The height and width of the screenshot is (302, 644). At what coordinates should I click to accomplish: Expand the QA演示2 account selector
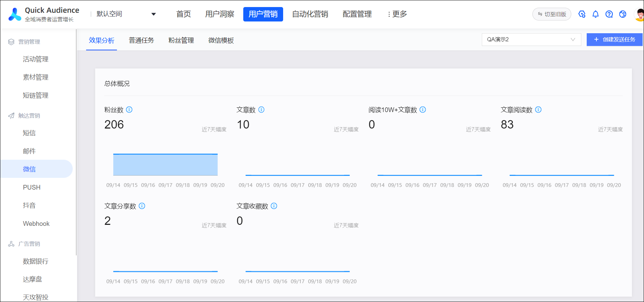pyautogui.click(x=531, y=40)
